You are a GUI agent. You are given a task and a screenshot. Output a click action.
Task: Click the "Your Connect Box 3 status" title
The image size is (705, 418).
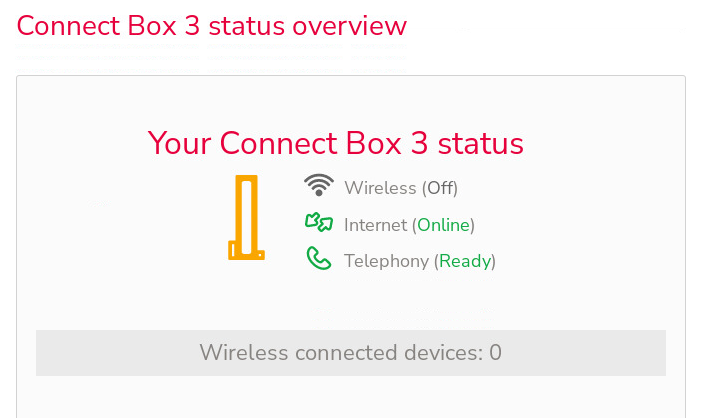[335, 143]
